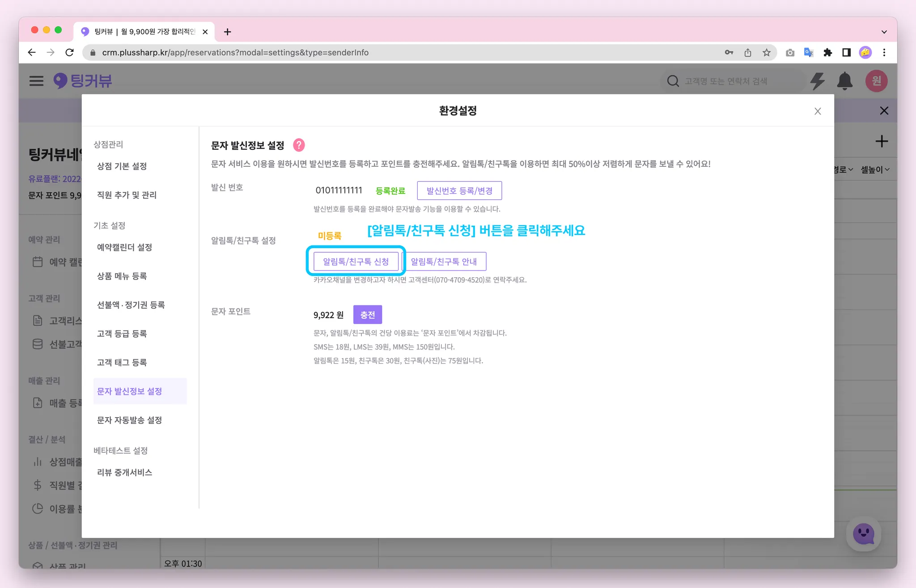Open the Google Translate extension icon
Screen dimensions: 916x588
(x=809, y=52)
